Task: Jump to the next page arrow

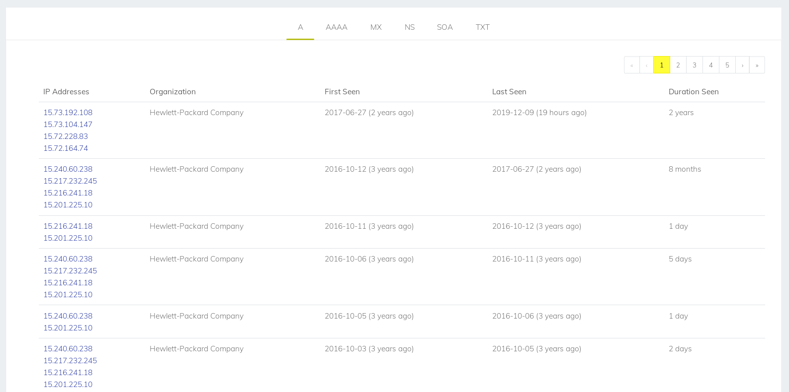Action: tap(742, 65)
